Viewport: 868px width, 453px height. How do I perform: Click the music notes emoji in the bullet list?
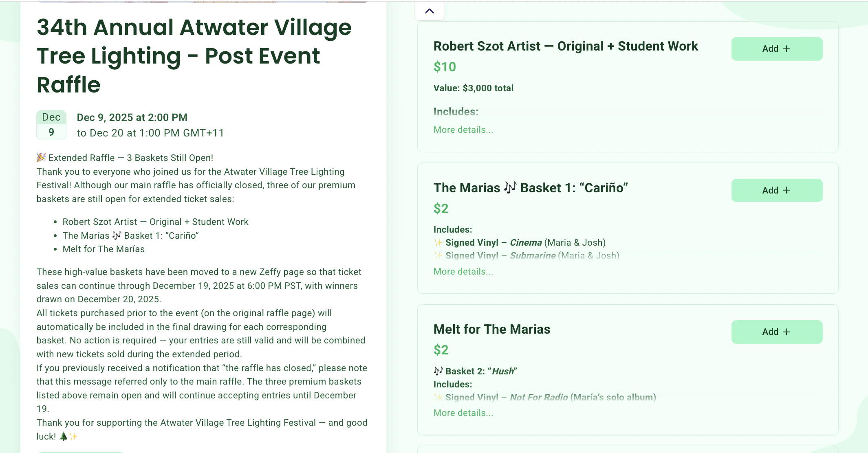117,235
